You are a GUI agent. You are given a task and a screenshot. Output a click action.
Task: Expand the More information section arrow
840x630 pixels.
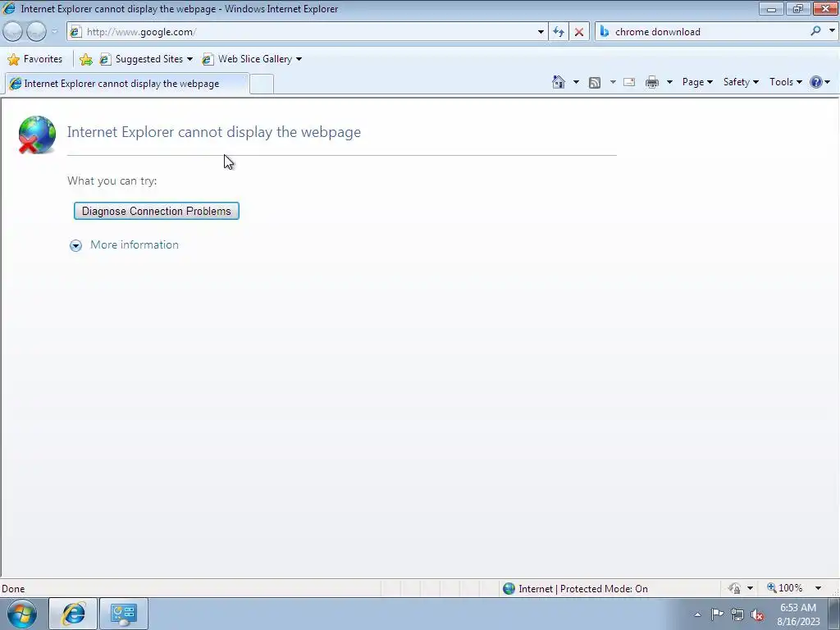pyautogui.click(x=75, y=245)
